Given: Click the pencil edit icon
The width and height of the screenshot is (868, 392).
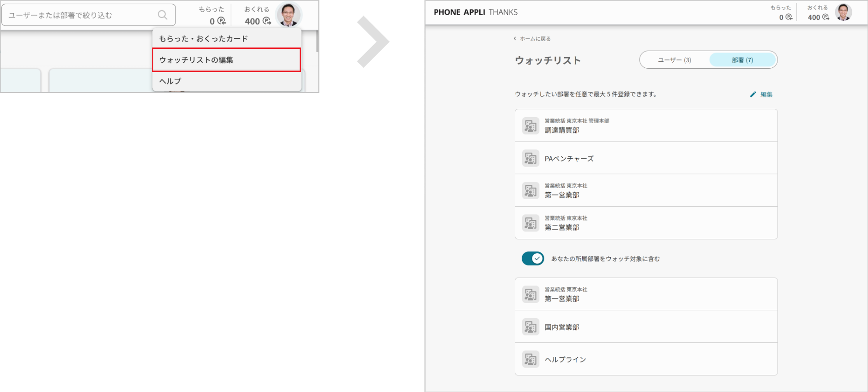Looking at the screenshot, I should 753,94.
